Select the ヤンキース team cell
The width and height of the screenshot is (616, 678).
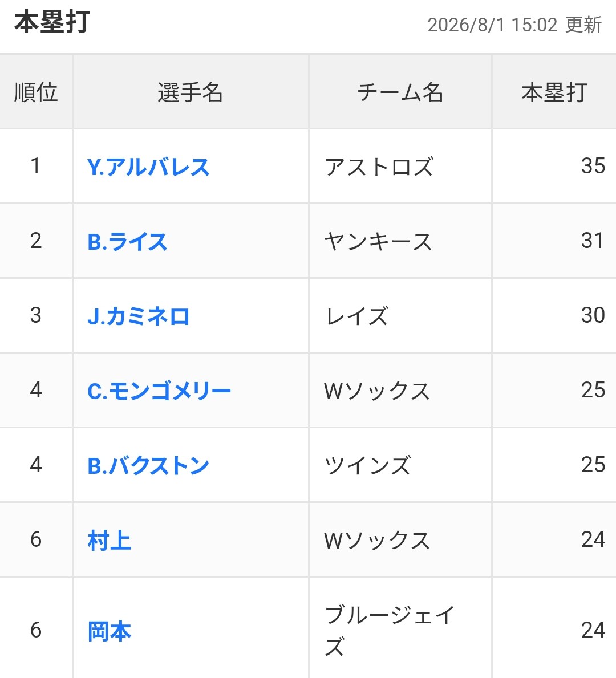click(x=400, y=241)
